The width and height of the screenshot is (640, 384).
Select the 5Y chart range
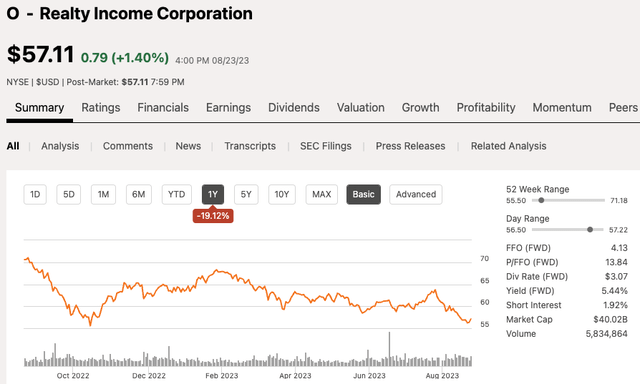pyautogui.click(x=246, y=195)
